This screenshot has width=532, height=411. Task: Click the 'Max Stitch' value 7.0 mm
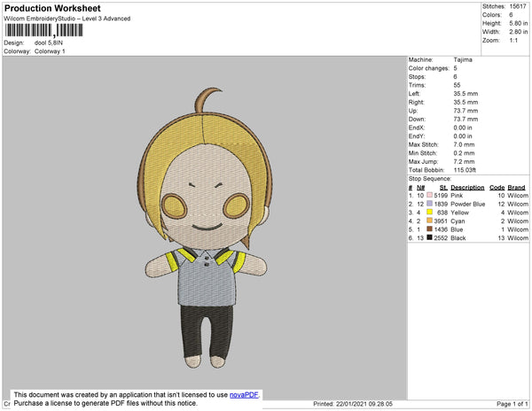[464, 144]
